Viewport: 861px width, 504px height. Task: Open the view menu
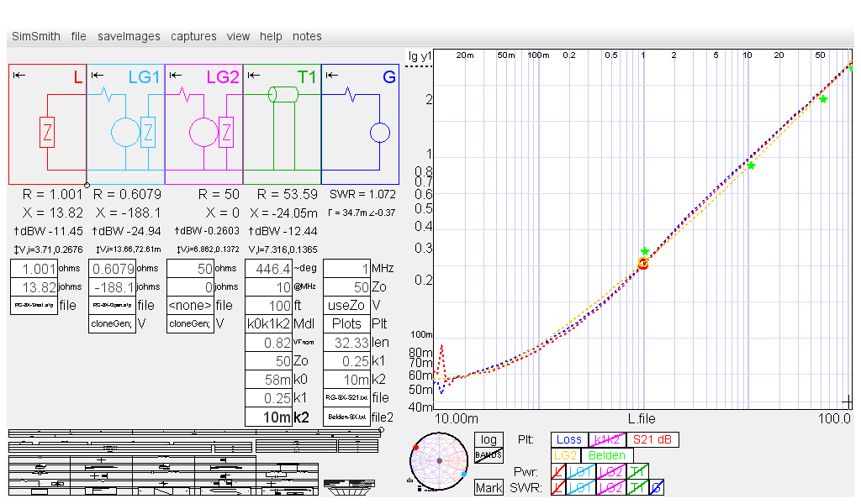pos(238,36)
